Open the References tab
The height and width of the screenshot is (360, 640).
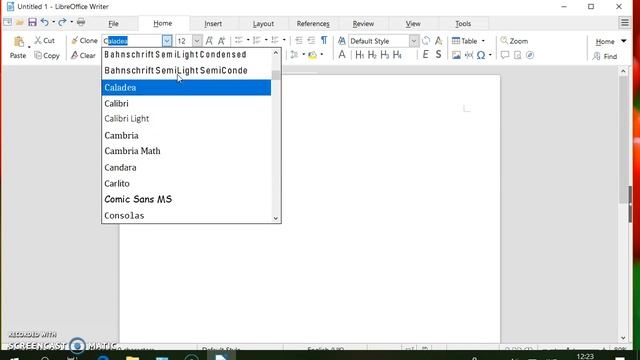click(x=313, y=24)
